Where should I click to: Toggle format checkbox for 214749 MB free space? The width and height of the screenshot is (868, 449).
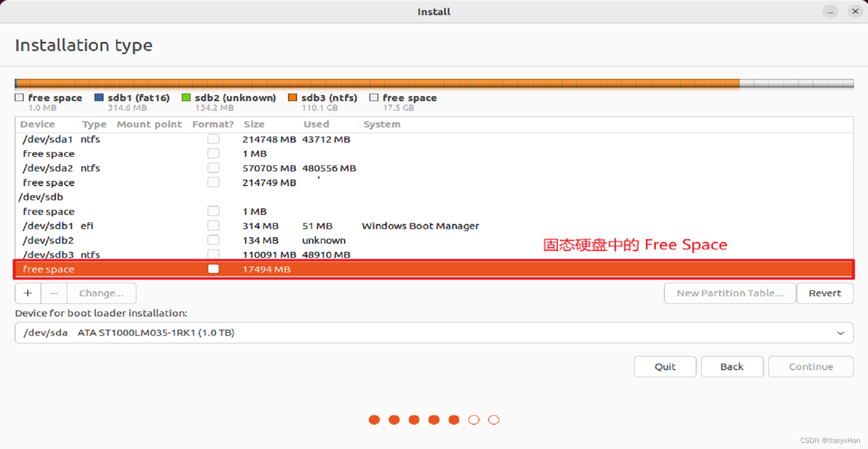coord(213,182)
